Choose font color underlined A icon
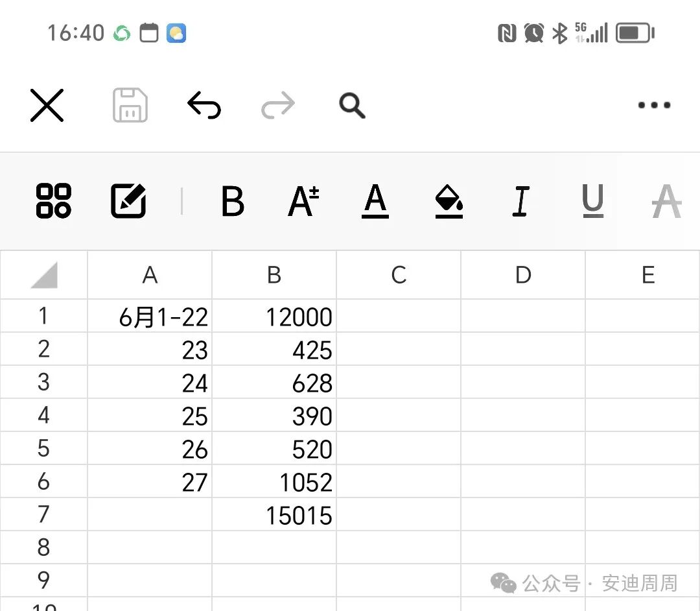 375,201
